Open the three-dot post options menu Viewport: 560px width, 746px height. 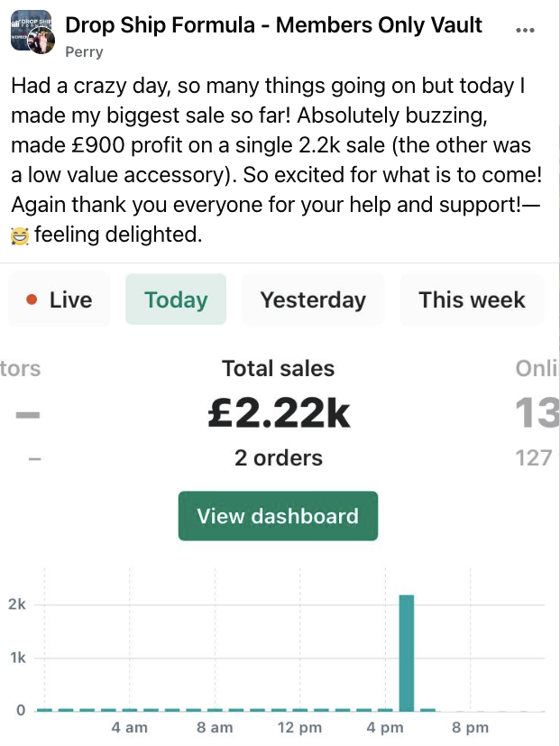[525, 30]
